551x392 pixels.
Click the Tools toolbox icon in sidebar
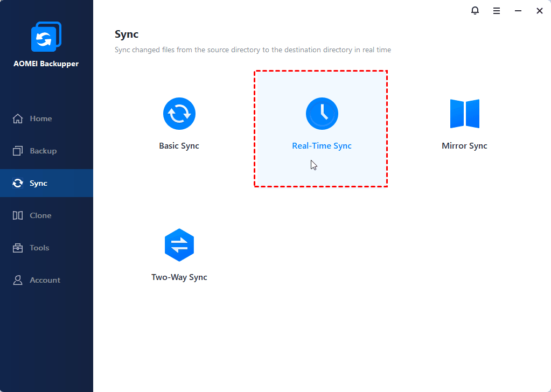[x=18, y=248]
